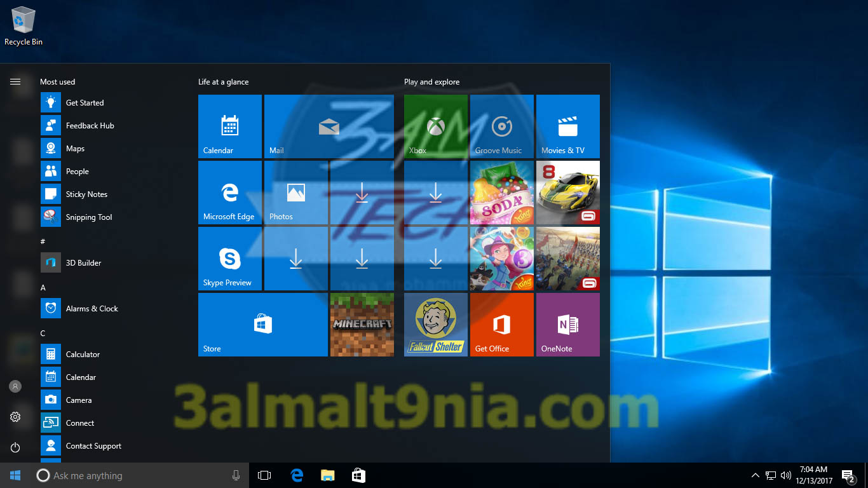Launch the Asphalt 8 racing tile
This screenshot has height=488, width=868.
568,193
